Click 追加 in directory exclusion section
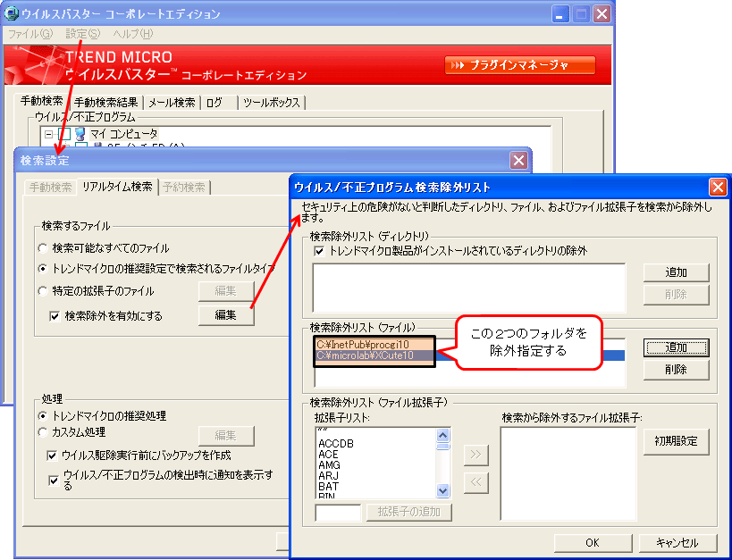Image resolution: width=732 pixels, height=560 pixels. tap(676, 272)
